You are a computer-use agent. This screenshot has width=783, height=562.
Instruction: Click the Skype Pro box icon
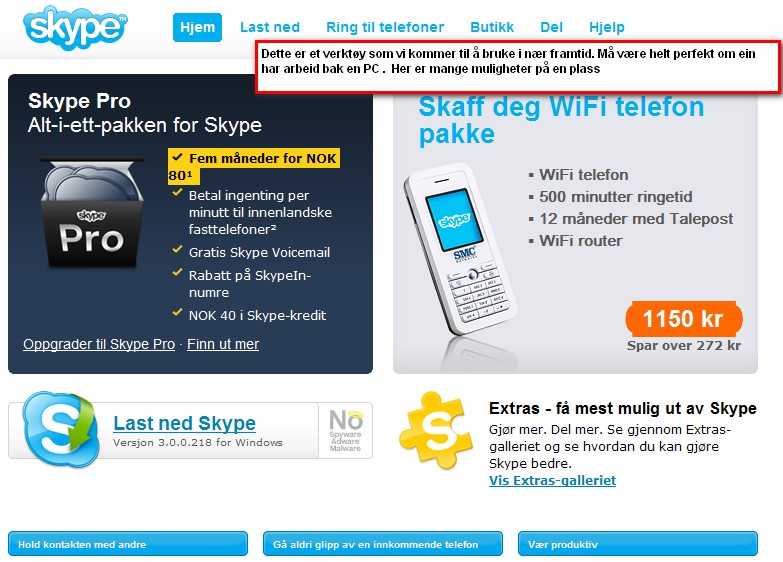pos(92,214)
